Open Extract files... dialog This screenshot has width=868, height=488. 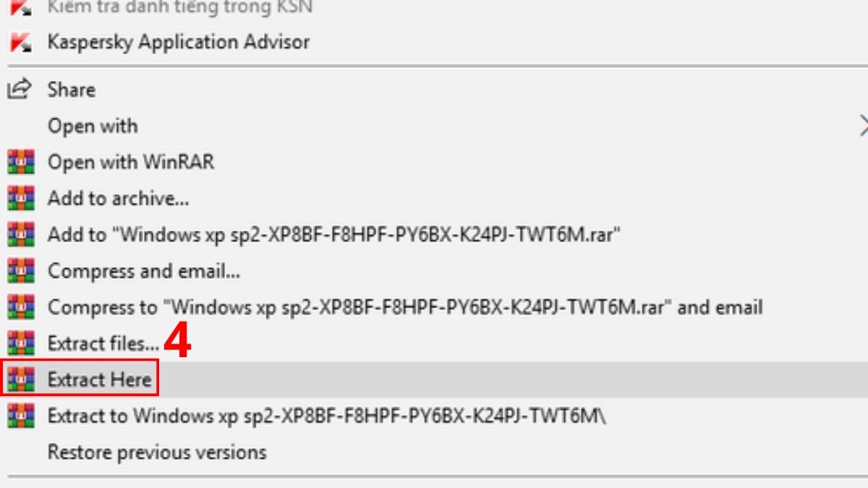click(x=103, y=343)
